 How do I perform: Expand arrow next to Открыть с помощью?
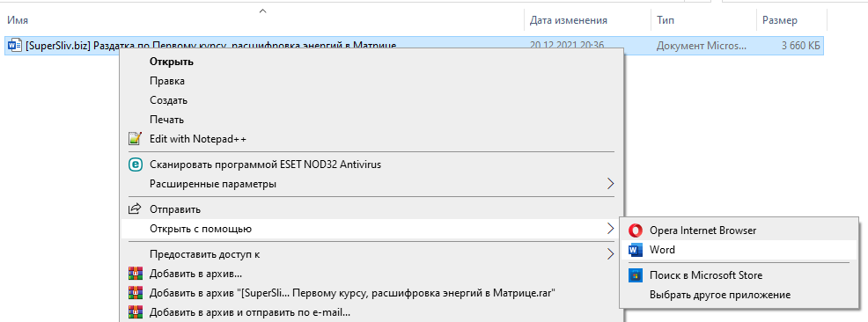point(611,229)
